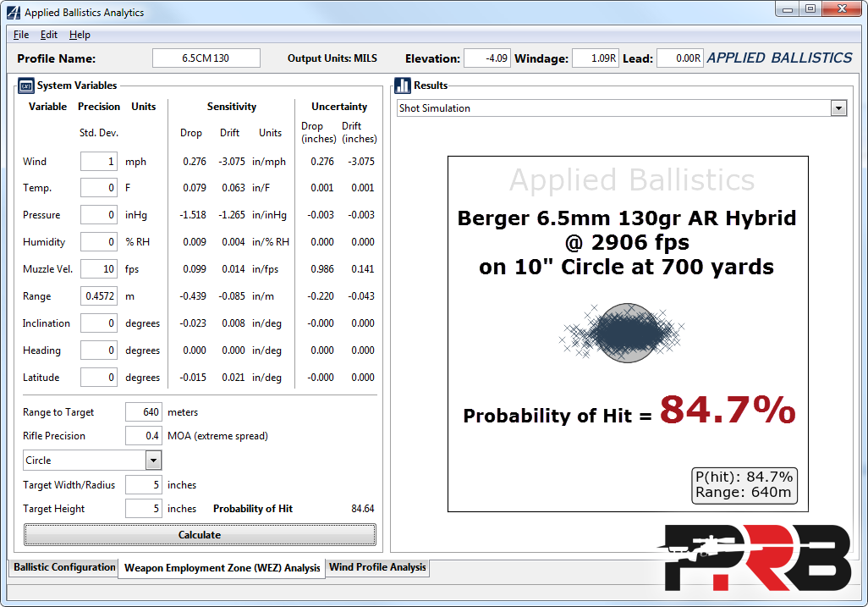Click the Pressure drop sensitivity value -1.518
Image resolution: width=868 pixels, height=607 pixels.
193,215
